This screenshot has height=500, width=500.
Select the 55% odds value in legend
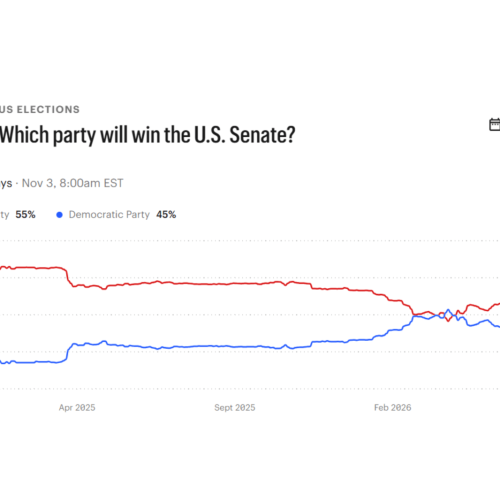(25, 214)
